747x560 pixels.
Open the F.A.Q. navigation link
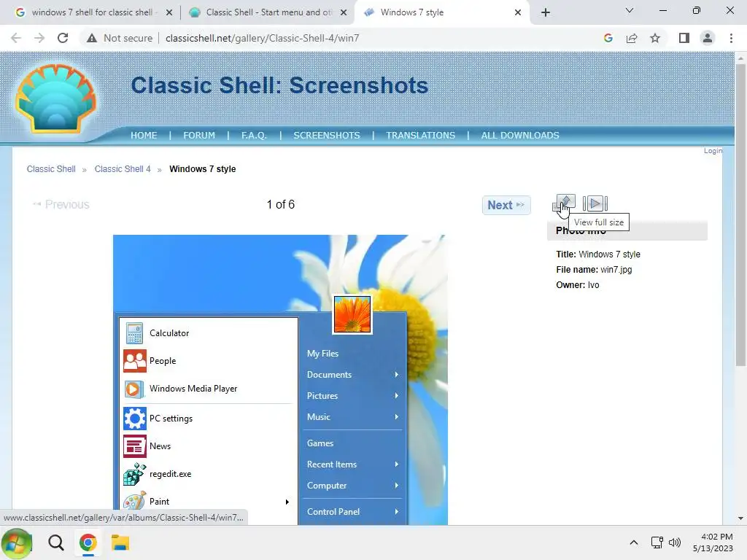tap(254, 135)
